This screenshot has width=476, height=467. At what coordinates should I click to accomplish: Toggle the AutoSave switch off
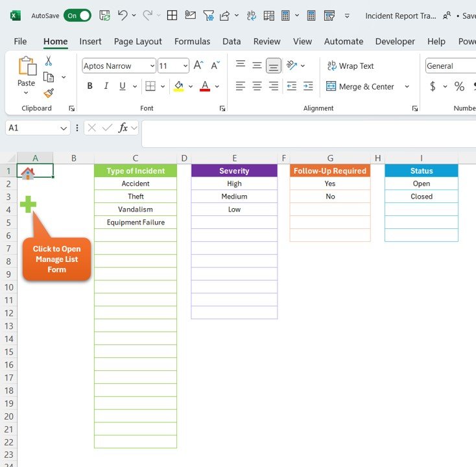pos(77,16)
